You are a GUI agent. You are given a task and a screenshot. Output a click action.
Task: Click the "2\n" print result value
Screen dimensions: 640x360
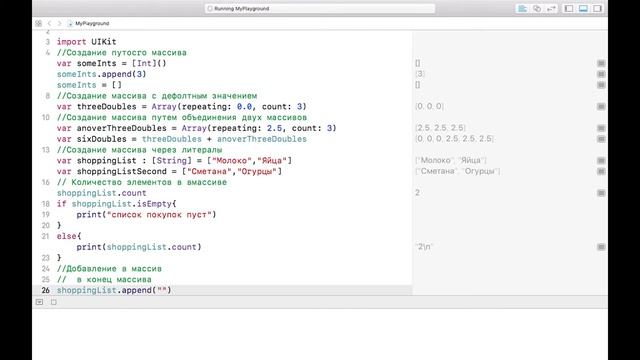point(424,247)
